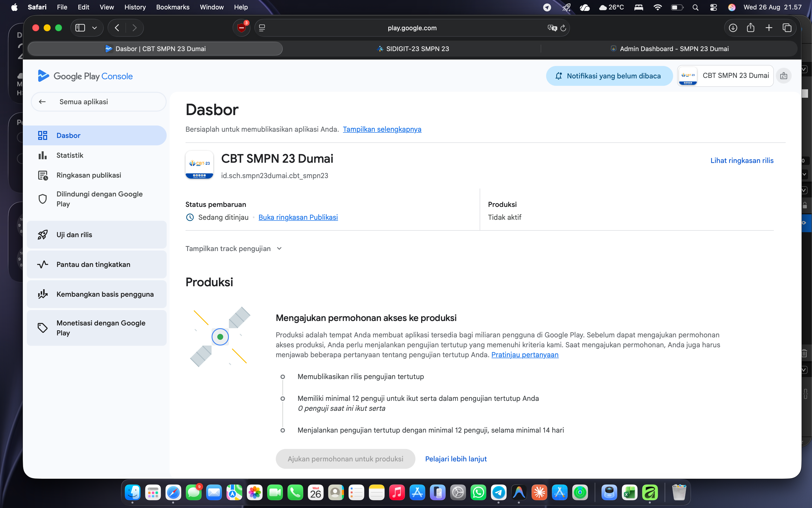Click the Wi-Fi status icon
The image size is (812, 508).
pyautogui.click(x=657, y=7)
